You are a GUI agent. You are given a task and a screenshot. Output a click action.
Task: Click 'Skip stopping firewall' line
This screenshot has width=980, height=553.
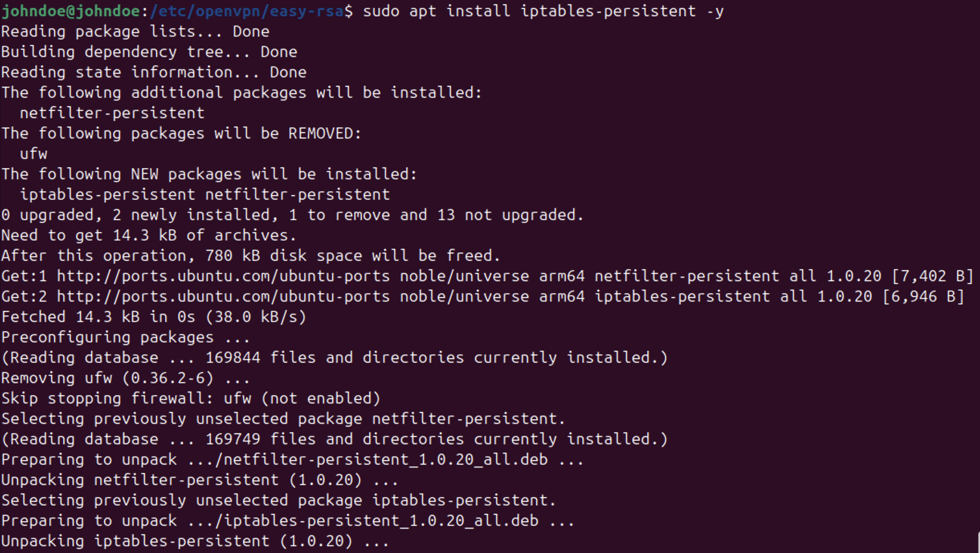pyautogui.click(x=191, y=398)
